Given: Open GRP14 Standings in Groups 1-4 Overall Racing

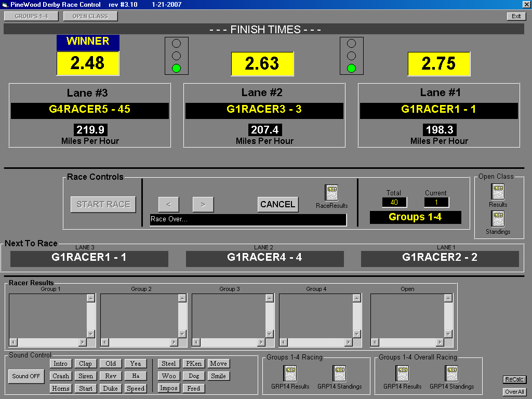Looking at the screenshot, I should click(x=452, y=374).
